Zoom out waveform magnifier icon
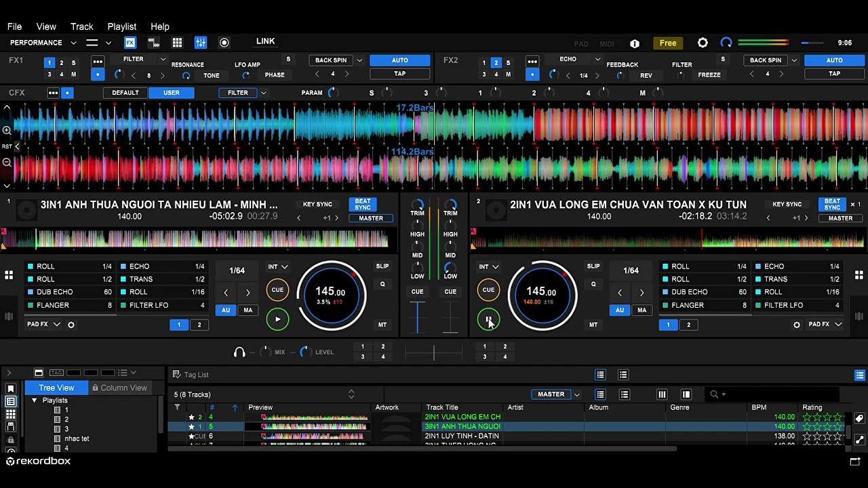This screenshot has height=488, width=868. tap(7, 162)
